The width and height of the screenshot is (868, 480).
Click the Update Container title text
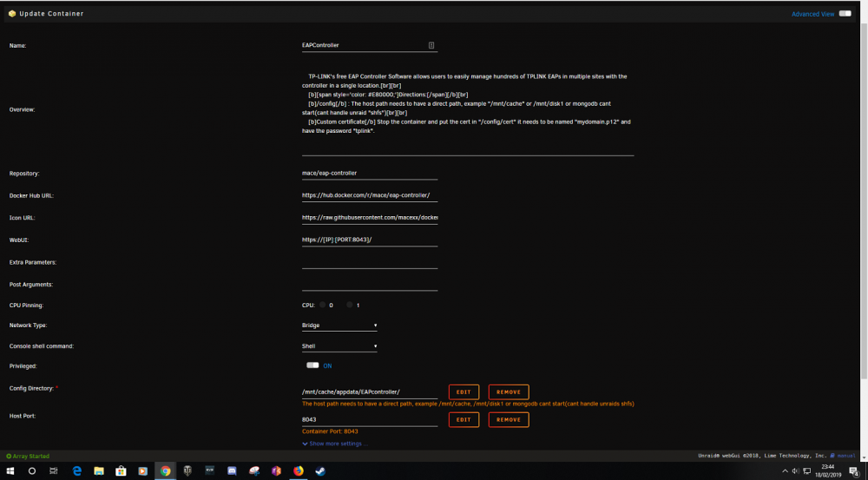point(51,14)
